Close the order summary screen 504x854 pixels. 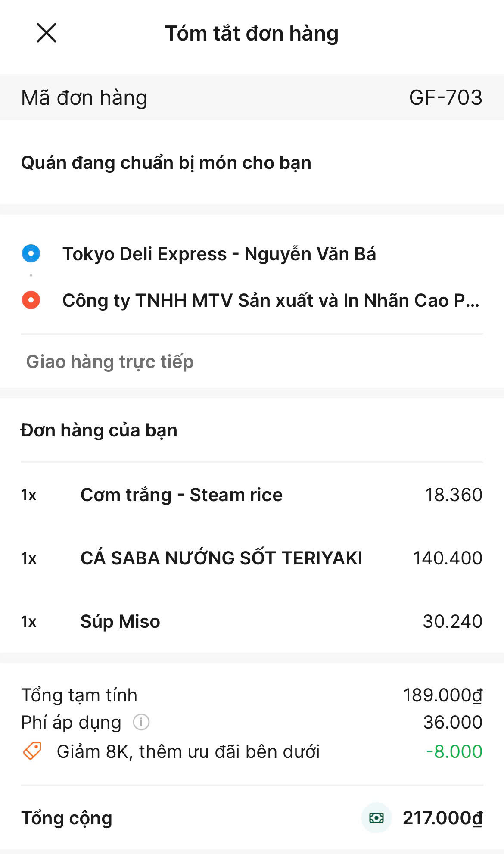[x=47, y=33]
